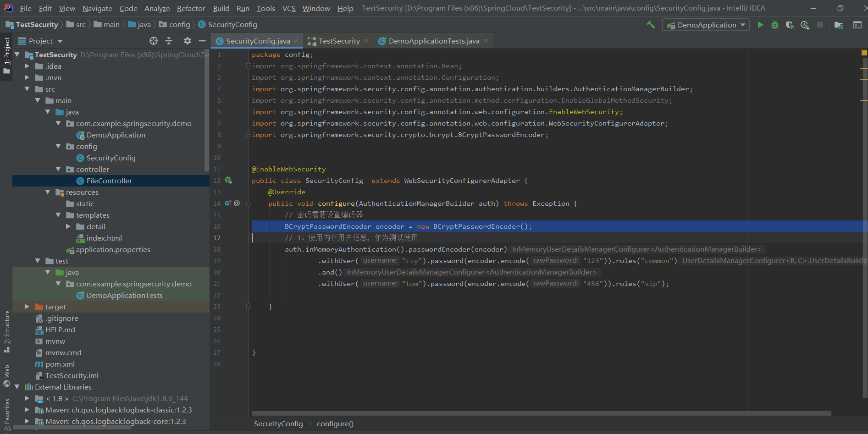Toggle end fold marker at line 23
The height and width of the screenshot is (434, 868).
(249, 307)
